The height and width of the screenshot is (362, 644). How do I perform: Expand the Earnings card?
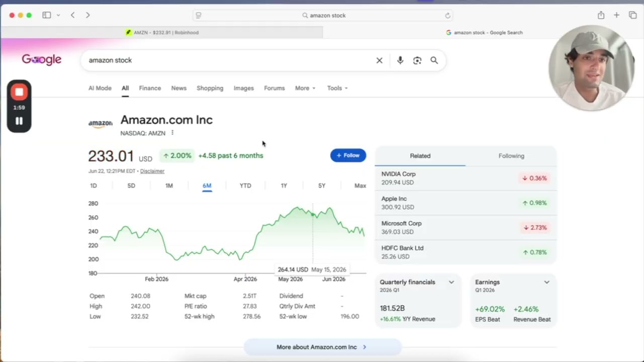coord(547,282)
